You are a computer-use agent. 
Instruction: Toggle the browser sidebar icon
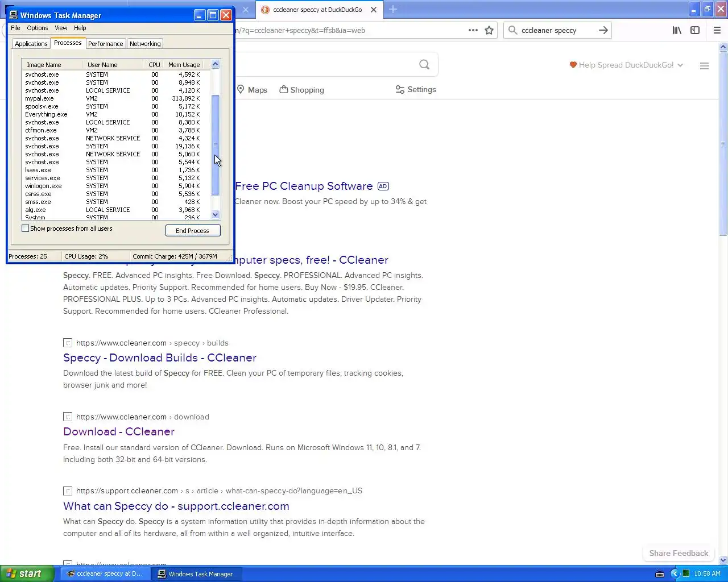pos(695,30)
